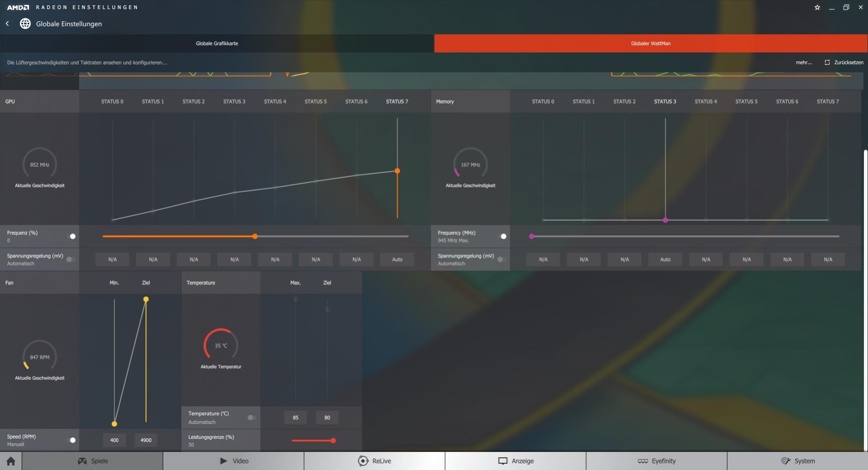Toggle the Temperature (°C) Automatisch switch
Screen dimensions: 868x470
(x=252, y=418)
